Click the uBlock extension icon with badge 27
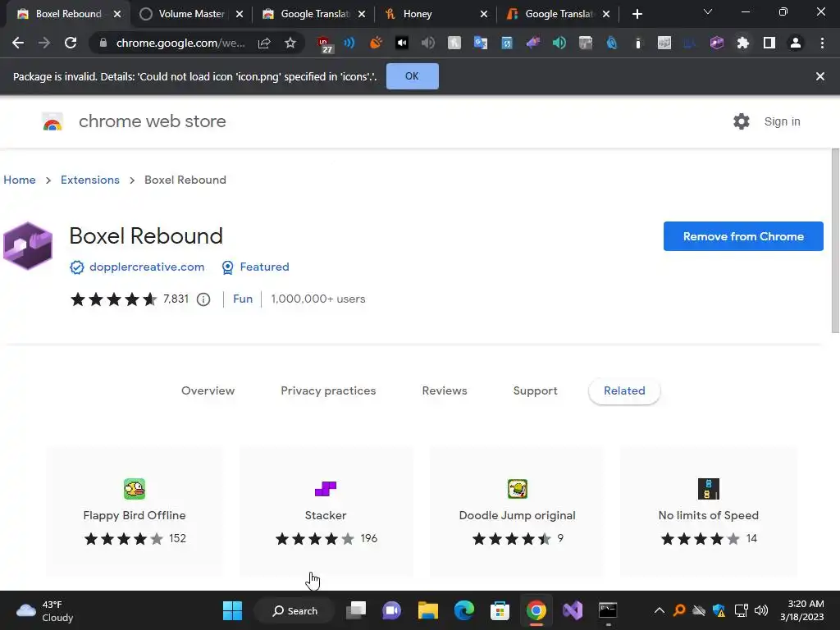 [x=325, y=44]
